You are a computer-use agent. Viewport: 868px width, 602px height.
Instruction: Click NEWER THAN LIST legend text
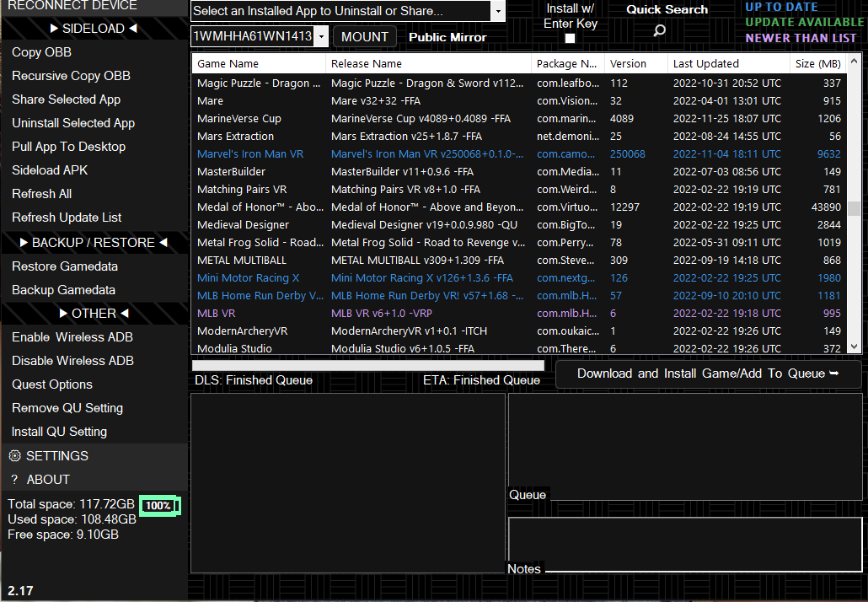[801, 38]
